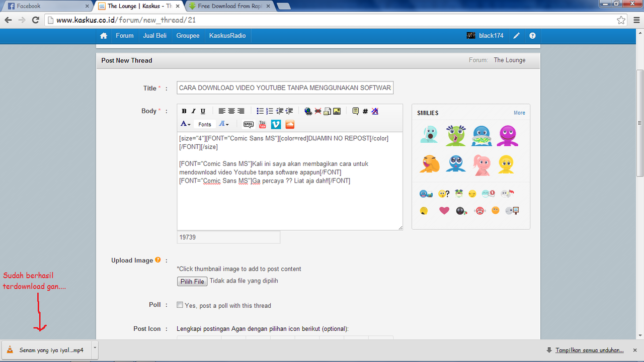Screen dimensions: 644x362
Task: Reload the page in Chrome
Action: tap(35, 20)
